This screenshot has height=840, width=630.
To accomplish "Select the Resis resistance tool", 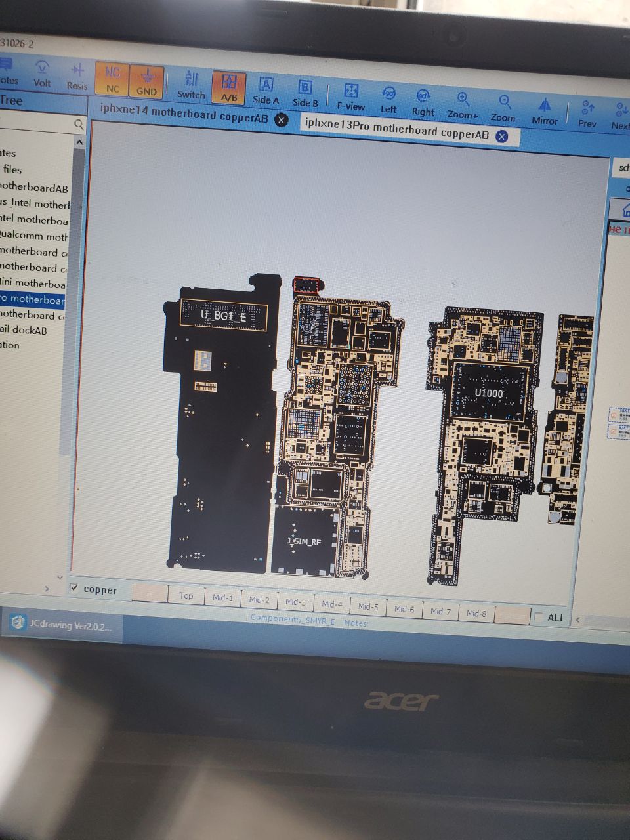I will (x=77, y=75).
